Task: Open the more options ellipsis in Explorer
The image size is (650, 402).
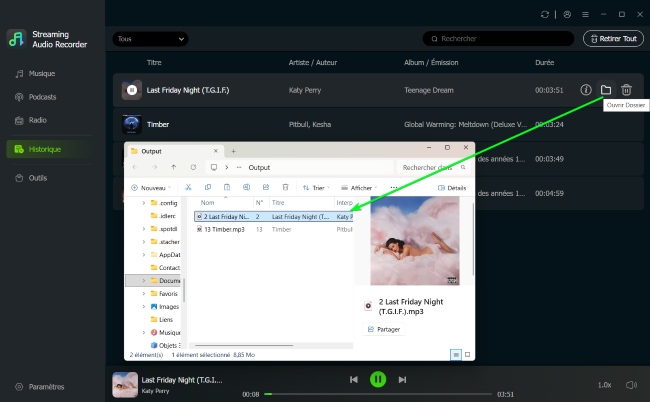Action: 393,188
